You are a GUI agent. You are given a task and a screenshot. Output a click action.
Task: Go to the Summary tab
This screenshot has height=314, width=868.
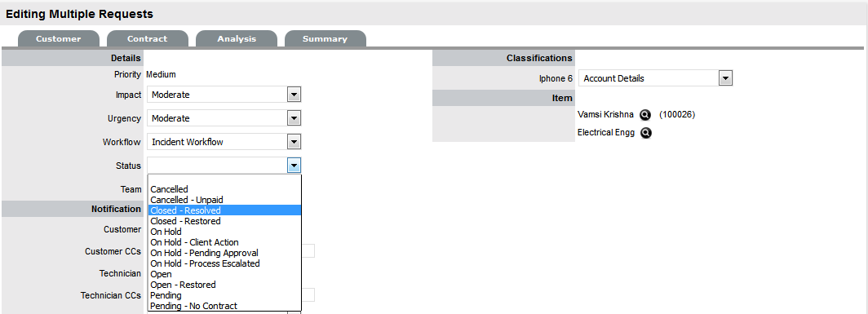(x=325, y=39)
